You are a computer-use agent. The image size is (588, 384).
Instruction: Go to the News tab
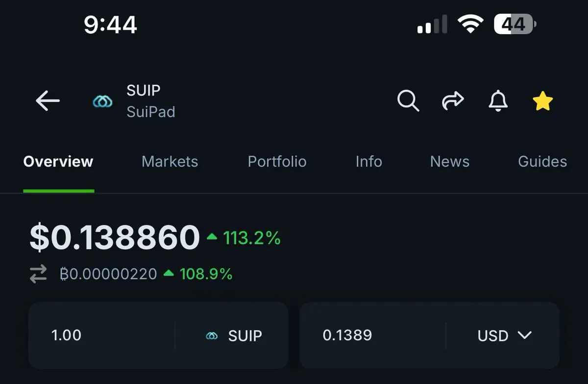(449, 162)
